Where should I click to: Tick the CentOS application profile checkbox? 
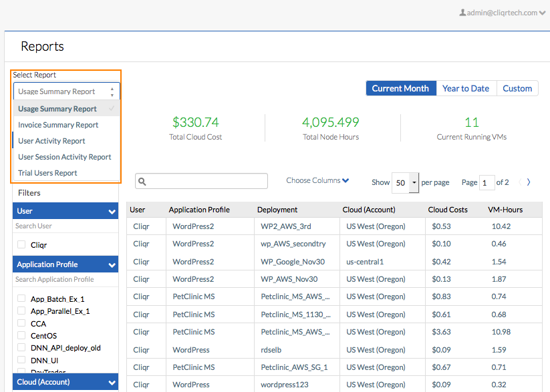[21, 335]
